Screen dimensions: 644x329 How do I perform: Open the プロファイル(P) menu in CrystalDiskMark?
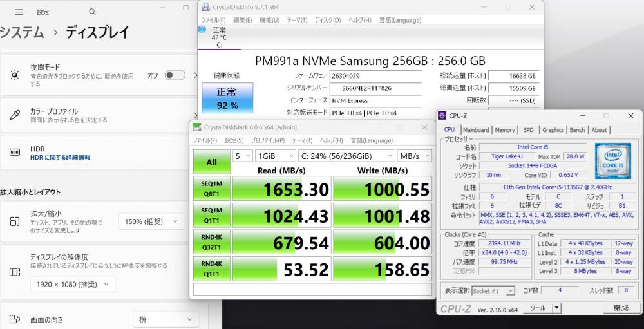pos(268,140)
